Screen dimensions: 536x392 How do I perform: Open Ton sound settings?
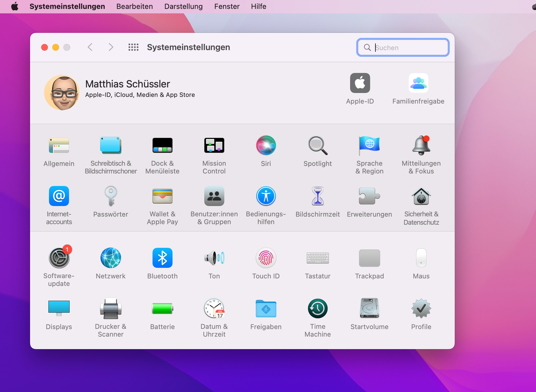point(214,258)
